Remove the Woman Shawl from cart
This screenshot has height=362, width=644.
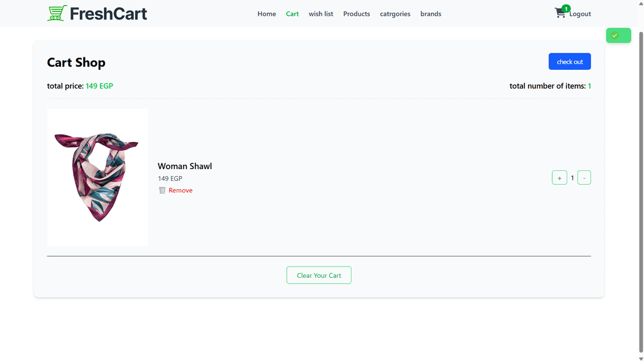pos(180,190)
